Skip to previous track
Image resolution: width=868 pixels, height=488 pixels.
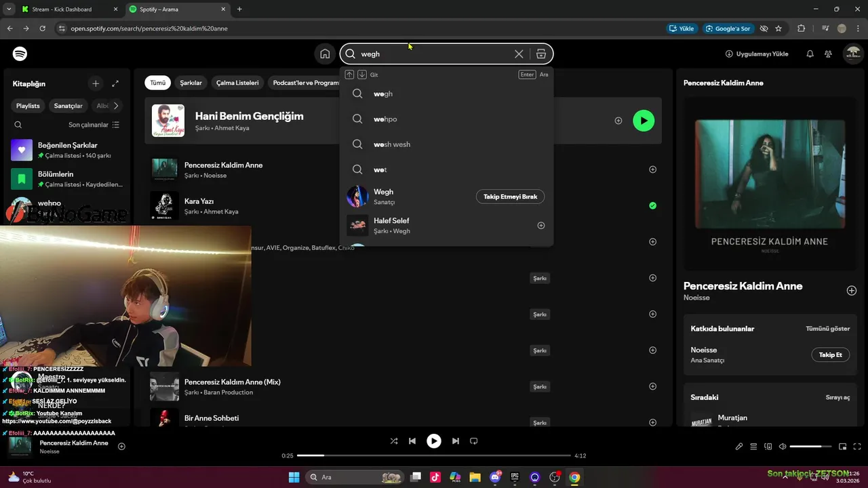point(412,441)
